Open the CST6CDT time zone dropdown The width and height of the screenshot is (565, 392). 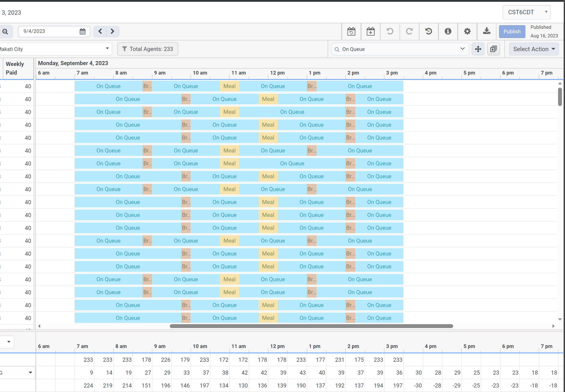526,12
